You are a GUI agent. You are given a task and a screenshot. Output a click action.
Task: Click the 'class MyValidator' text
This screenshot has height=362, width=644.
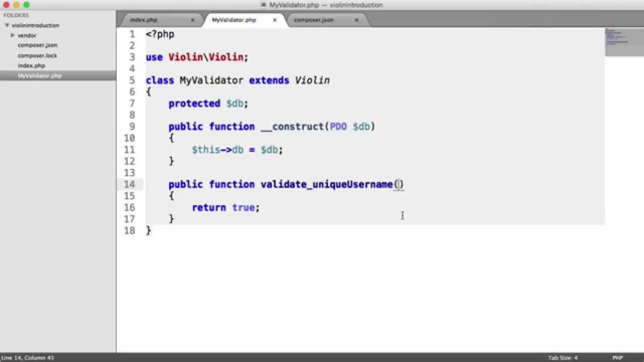(195, 80)
